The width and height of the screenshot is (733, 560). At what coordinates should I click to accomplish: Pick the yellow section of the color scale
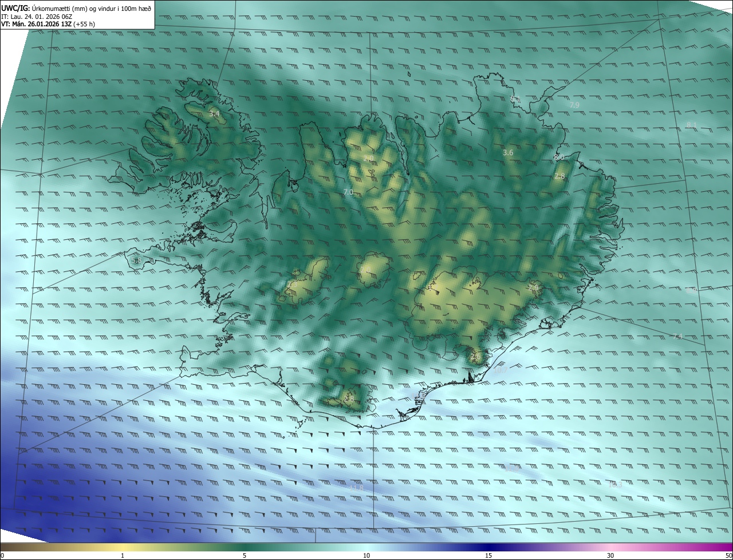click(123, 547)
